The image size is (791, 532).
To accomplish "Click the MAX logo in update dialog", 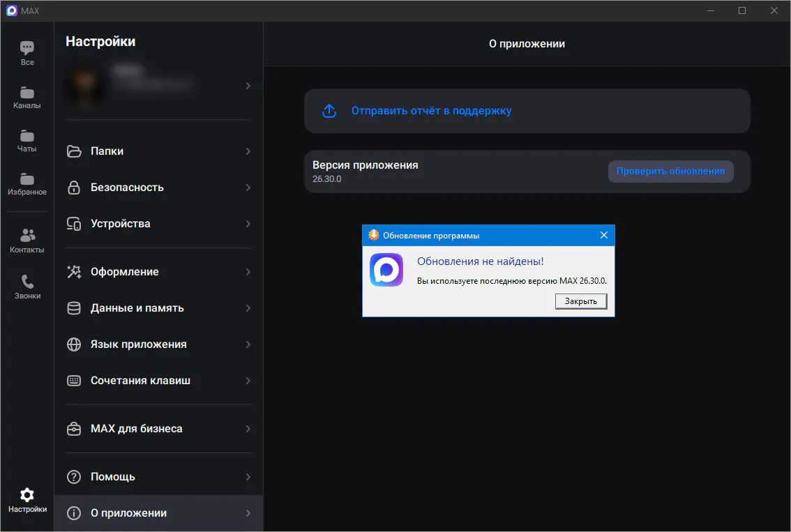I will pyautogui.click(x=386, y=270).
